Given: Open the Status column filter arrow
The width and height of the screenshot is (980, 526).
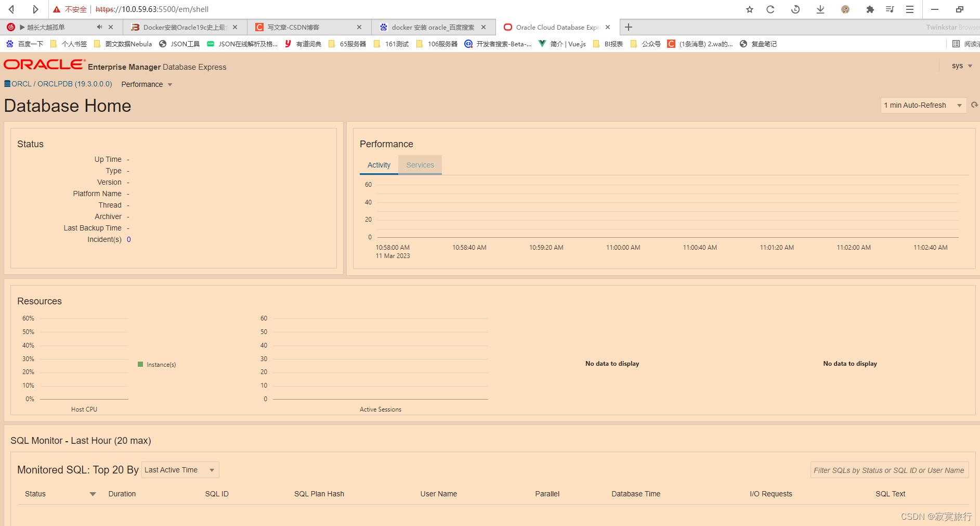Looking at the screenshot, I should point(93,494).
